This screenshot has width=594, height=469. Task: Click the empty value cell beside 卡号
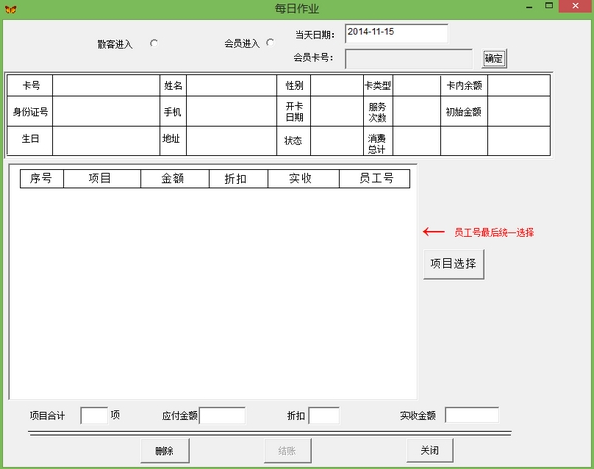[106, 85]
